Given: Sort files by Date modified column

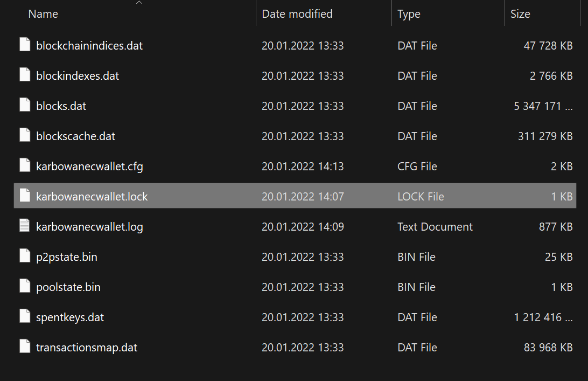Looking at the screenshot, I should [x=297, y=14].
